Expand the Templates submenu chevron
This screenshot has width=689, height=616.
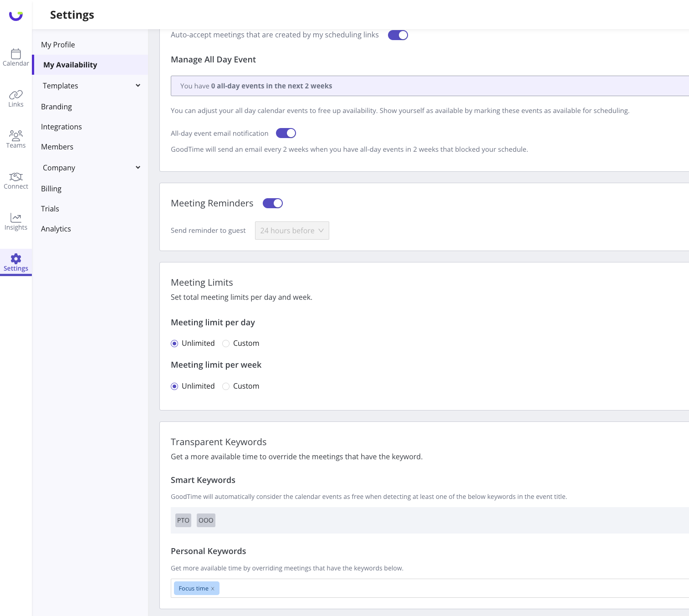(x=138, y=86)
